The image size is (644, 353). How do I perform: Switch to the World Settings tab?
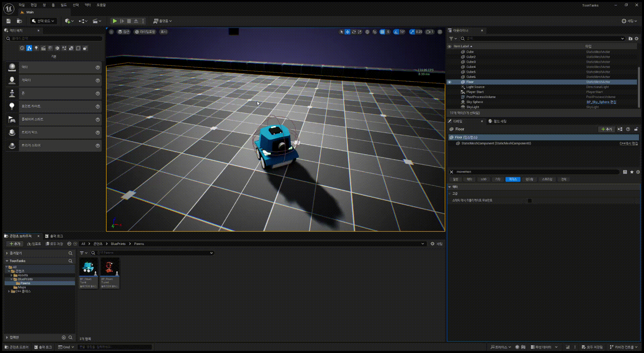pyautogui.click(x=497, y=121)
